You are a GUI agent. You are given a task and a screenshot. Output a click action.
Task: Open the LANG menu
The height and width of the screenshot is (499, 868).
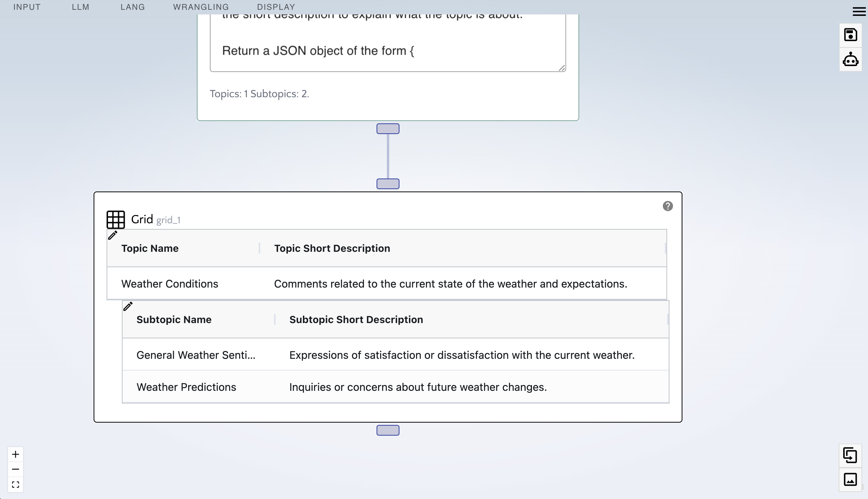click(133, 7)
